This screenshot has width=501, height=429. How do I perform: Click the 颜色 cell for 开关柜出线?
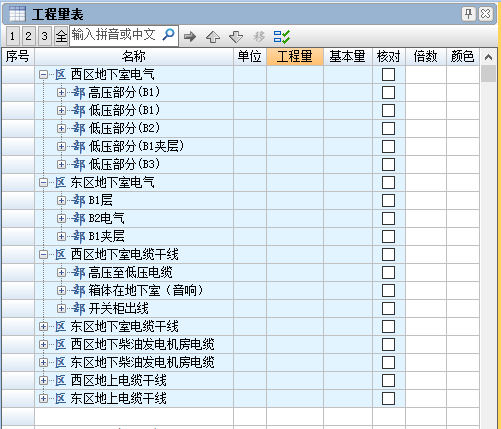coord(463,308)
